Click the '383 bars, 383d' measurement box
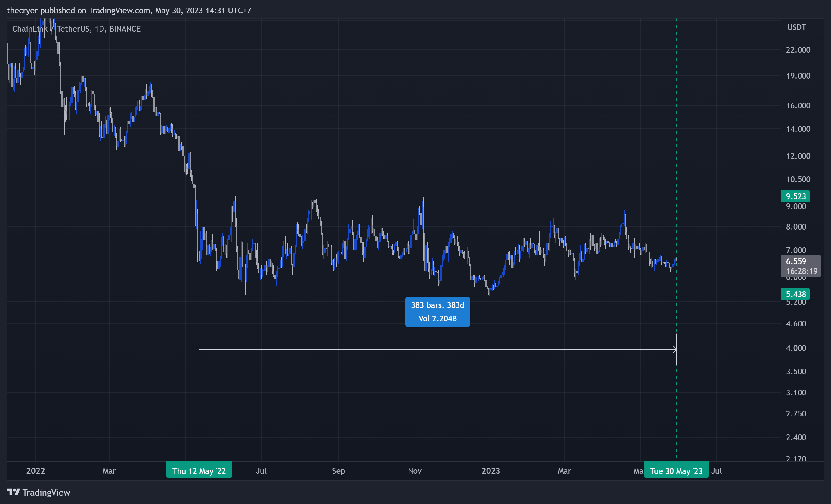831x504 pixels. click(437, 312)
